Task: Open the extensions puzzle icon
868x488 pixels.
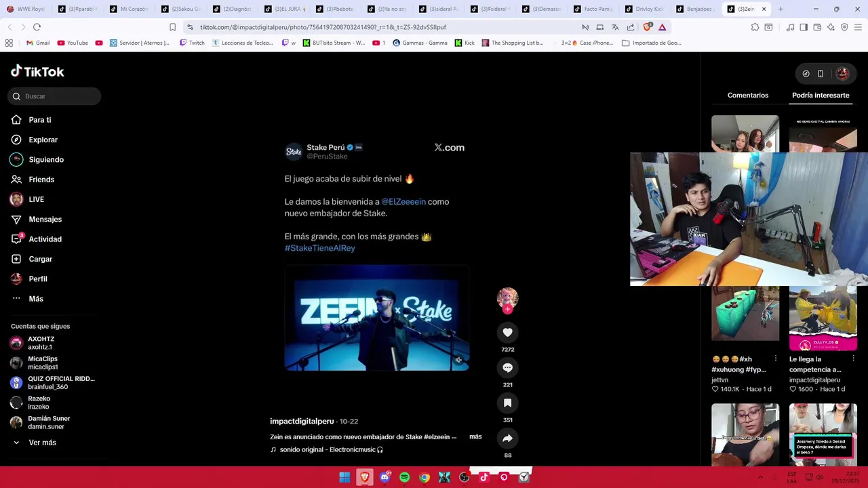Action: click(755, 27)
